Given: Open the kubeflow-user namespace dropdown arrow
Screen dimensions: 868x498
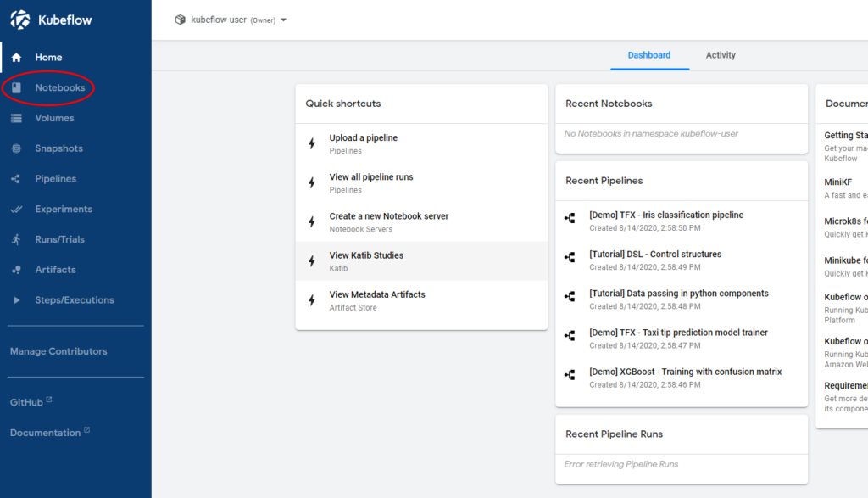Looking at the screenshot, I should 283,20.
